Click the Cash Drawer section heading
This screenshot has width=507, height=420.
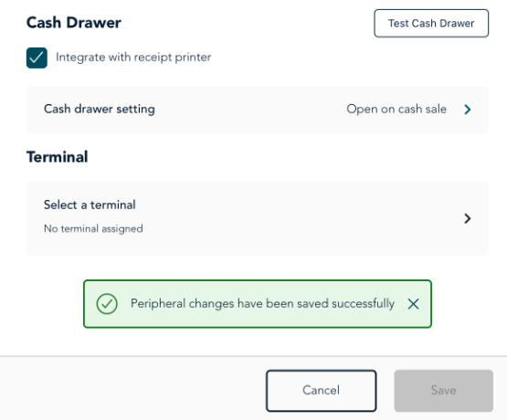tap(74, 23)
